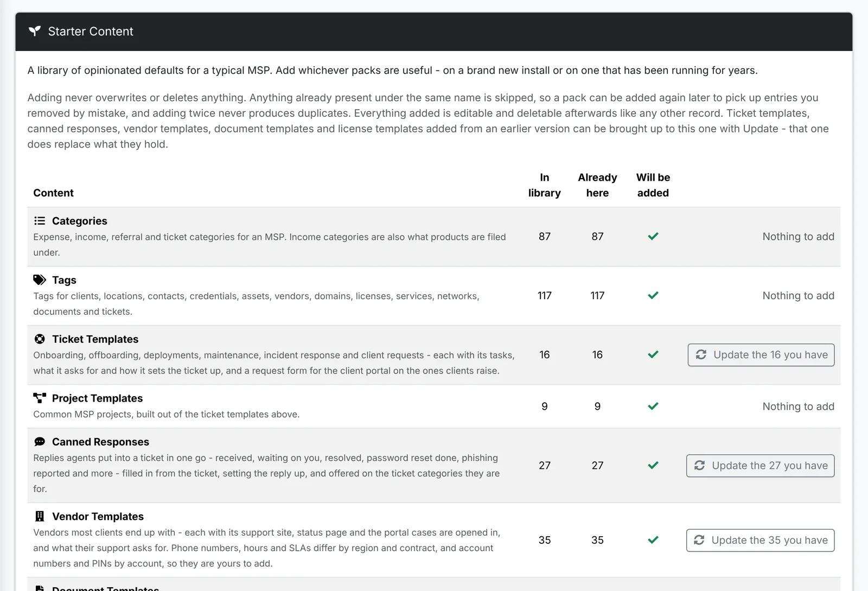Click the speech bubble icon beside Canned Responses
The image size is (868, 591).
(40, 442)
